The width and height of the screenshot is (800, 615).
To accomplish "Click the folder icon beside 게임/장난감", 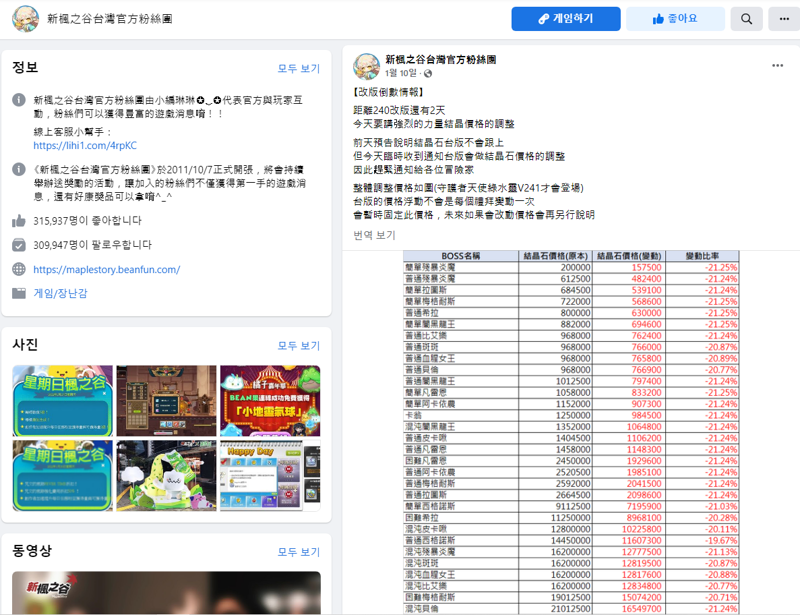I will (x=19, y=293).
